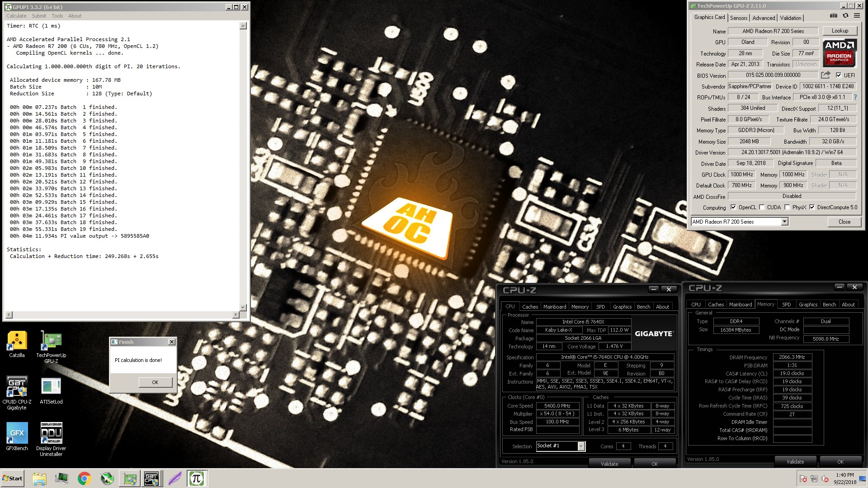Toggle the OpenCL computing checkbox
This screenshot has height=488, width=868.
[x=733, y=207]
